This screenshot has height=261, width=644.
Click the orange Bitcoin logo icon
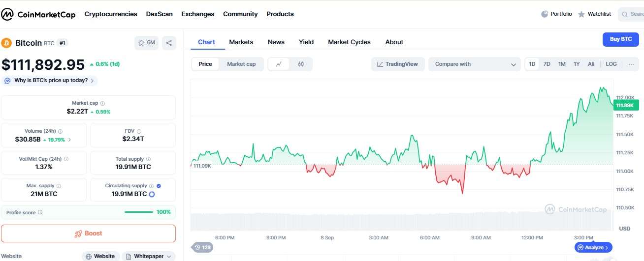point(6,43)
